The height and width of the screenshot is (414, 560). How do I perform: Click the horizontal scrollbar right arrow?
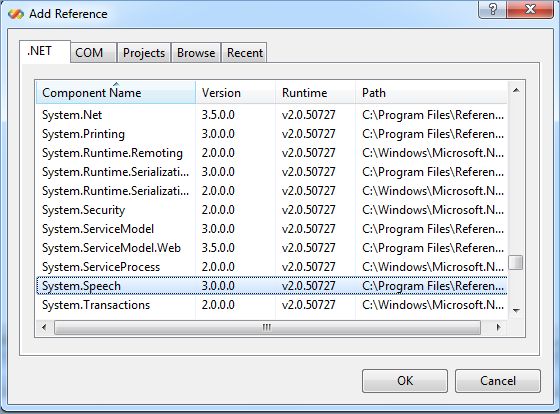pos(498,327)
